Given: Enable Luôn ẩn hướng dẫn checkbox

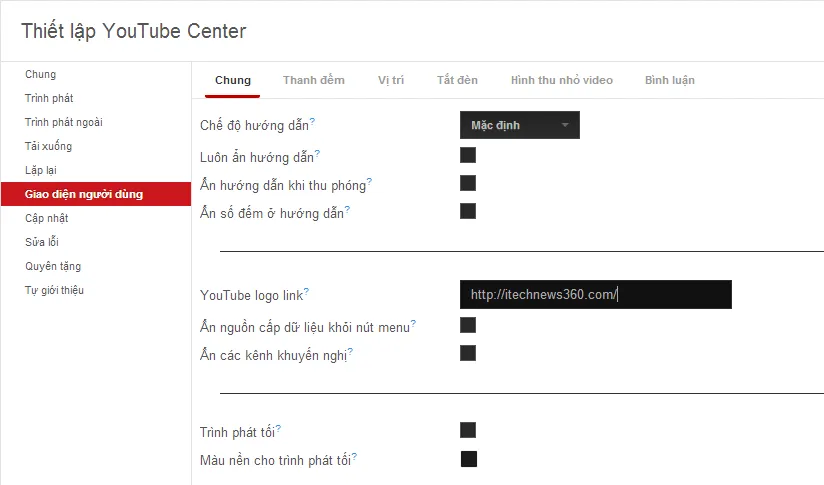Looking at the screenshot, I should pyautogui.click(x=468, y=155).
